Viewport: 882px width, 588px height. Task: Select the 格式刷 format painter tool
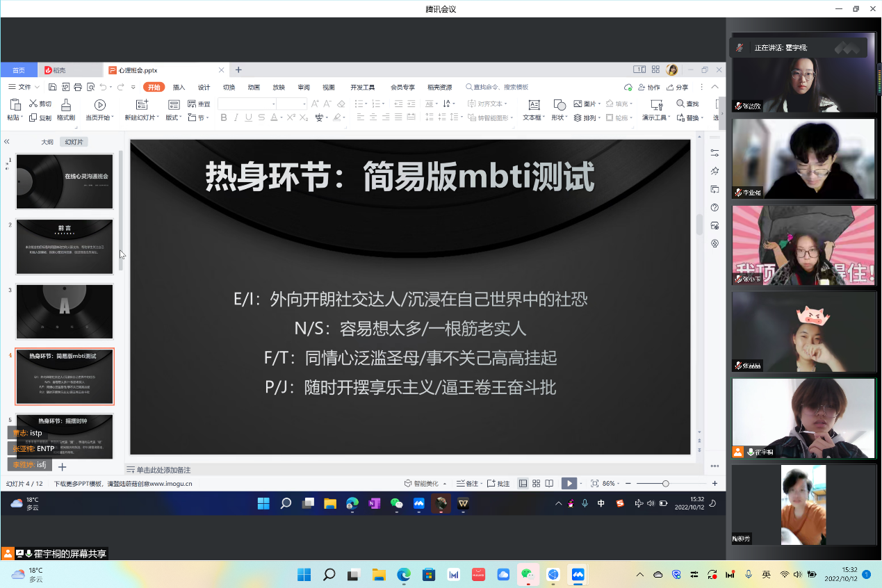point(66,110)
